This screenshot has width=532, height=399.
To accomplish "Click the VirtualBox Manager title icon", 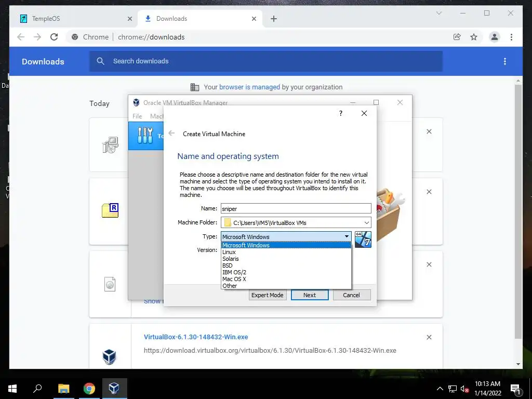I will click(136, 102).
